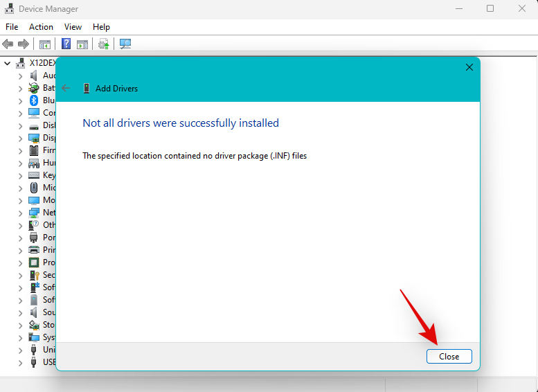Click the mouse icon beside Mic
The image size is (538, 392).
pos(34,188)
